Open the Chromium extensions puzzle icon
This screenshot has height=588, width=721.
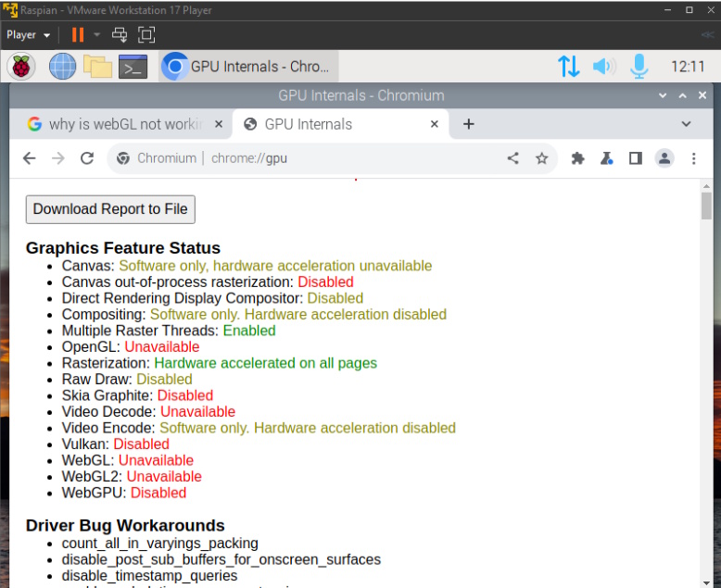point(577,158)
